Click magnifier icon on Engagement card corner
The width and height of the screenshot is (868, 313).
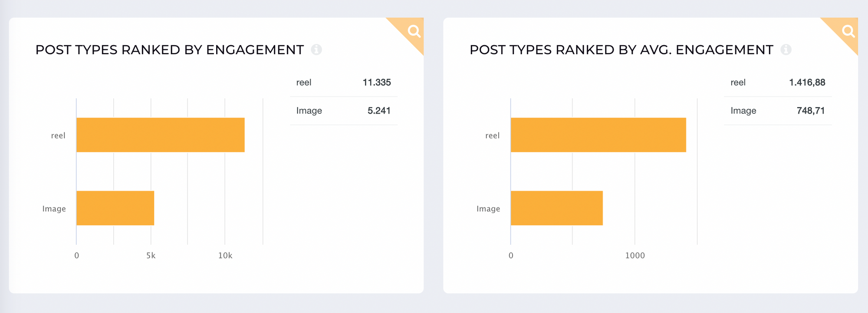[x=414, y=31]
